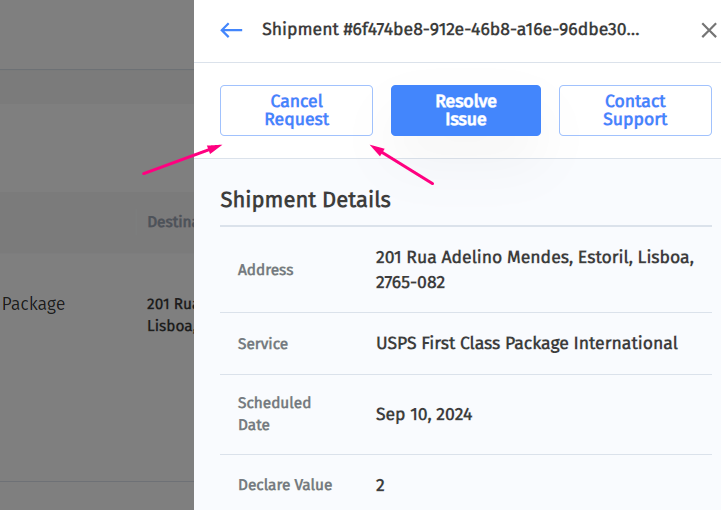This screenshot has width=721, height=510.
Task: Select the Shipment #6f474be8 ID title
Action: click(450, 29)
